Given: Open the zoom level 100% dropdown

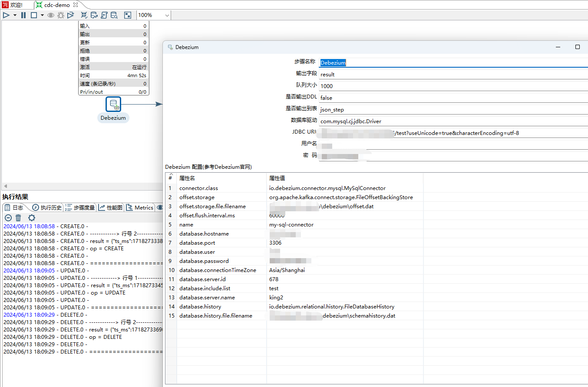Looking at the screenshot, I should coord(167,15).
